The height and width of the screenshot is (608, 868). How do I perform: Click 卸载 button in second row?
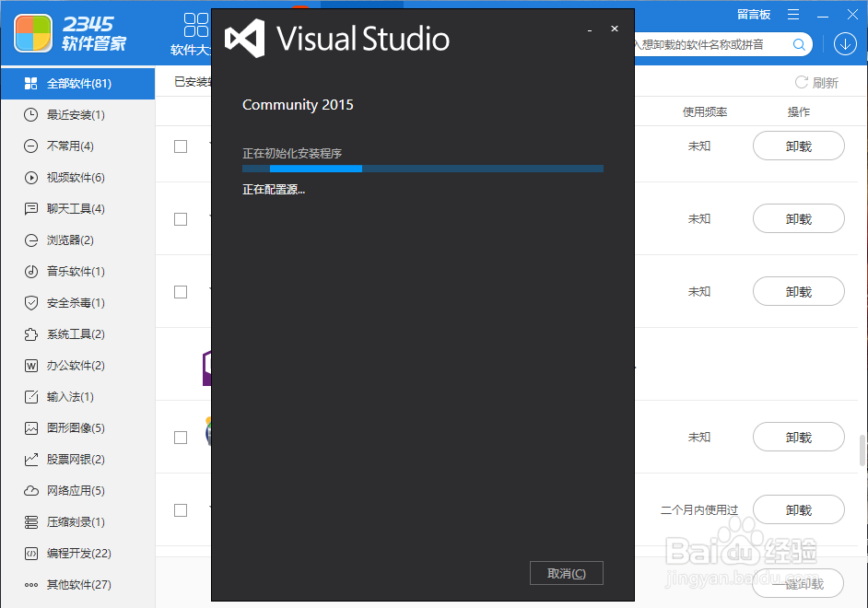(x=798, y=219)
